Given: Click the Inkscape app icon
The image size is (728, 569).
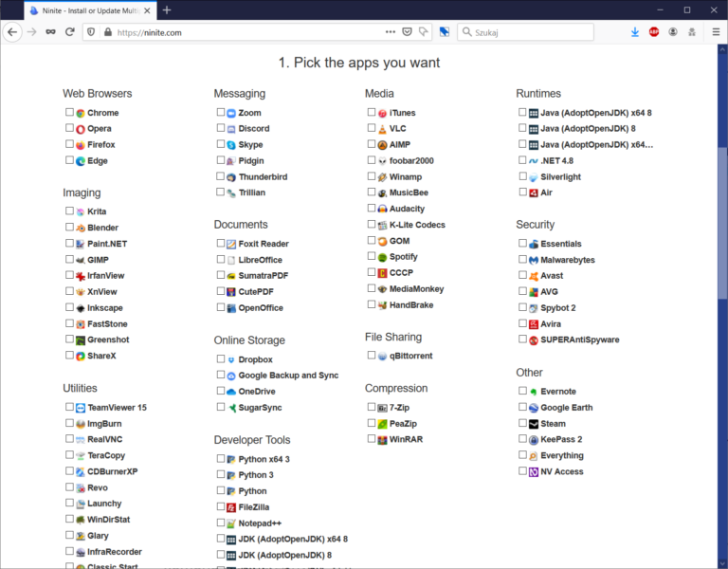Looking at the screenshot, I should point(81,308).
